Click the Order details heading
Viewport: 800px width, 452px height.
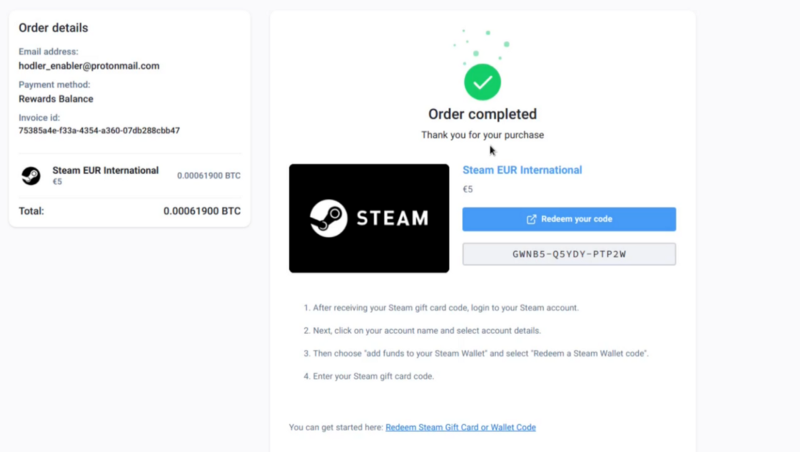(54, 28)
